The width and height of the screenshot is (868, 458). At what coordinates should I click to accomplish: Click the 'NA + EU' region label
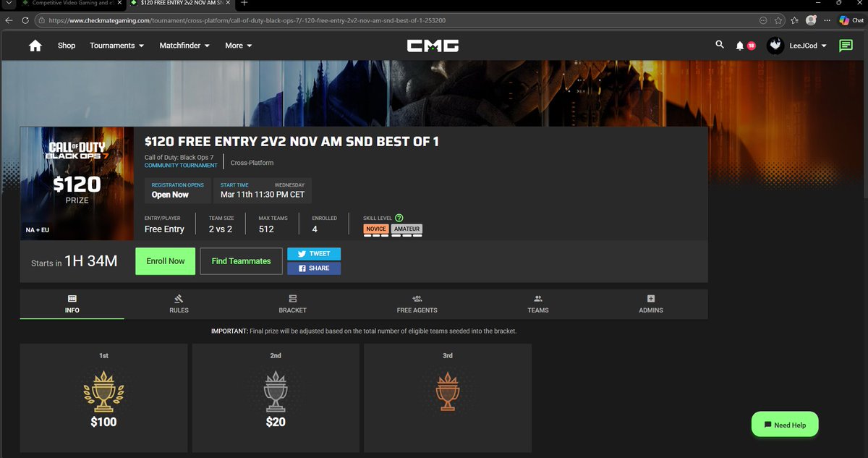coord(38,231)
